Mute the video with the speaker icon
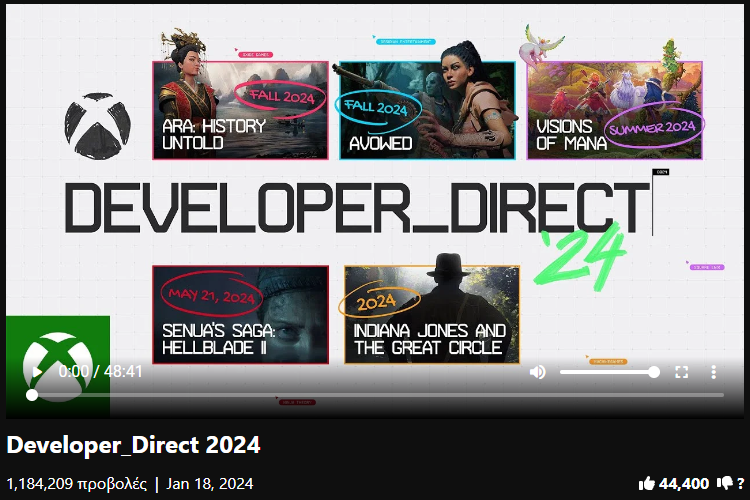Viewport: 750px width, 500px height. pyautogui.click(x=538, y=372)
